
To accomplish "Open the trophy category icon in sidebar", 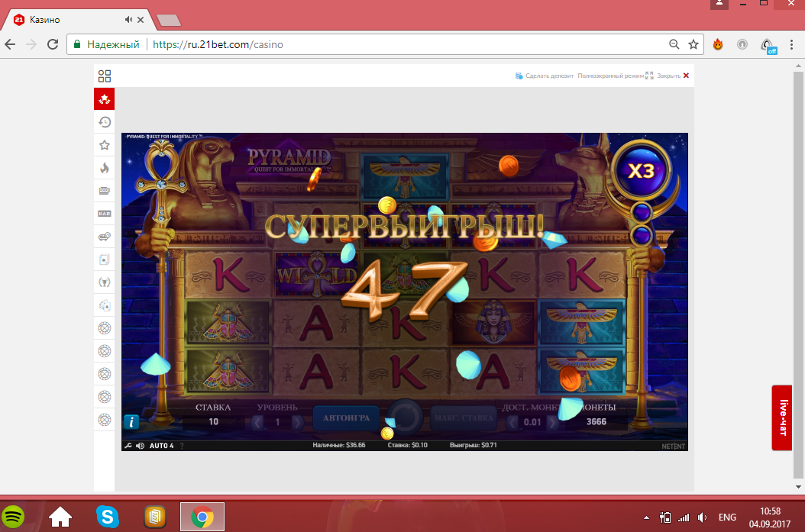I will [x=104, y=282].
